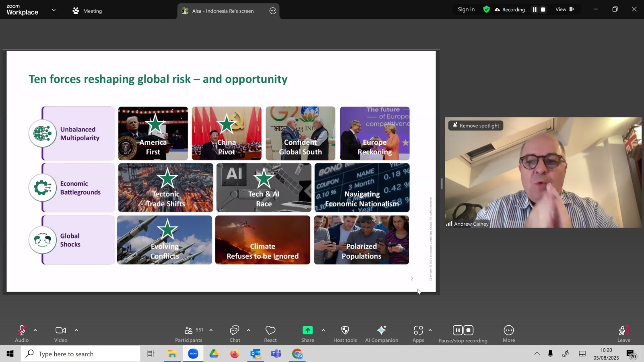Open the View layout menu
The image size is (644, 362).
[565, 9]
